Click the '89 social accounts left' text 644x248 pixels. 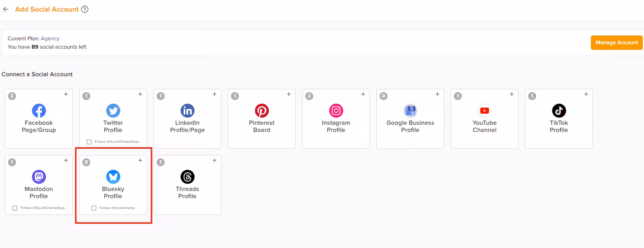59,47
